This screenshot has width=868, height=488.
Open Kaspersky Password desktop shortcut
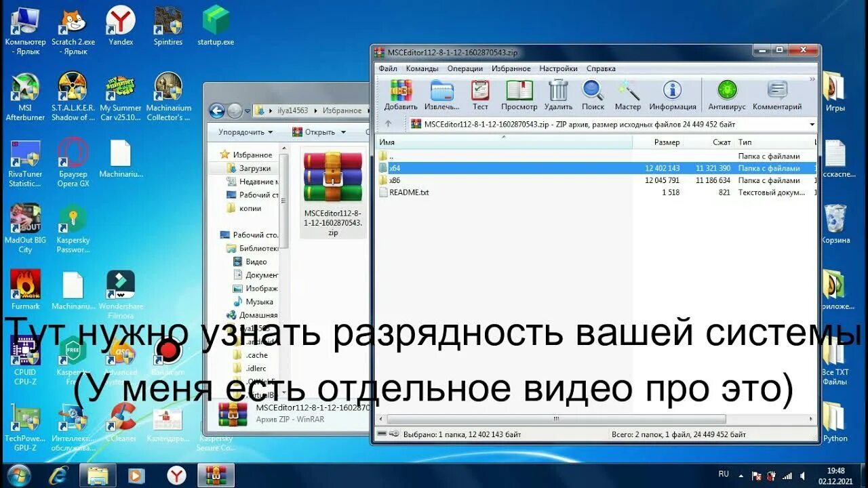(73, 229)
